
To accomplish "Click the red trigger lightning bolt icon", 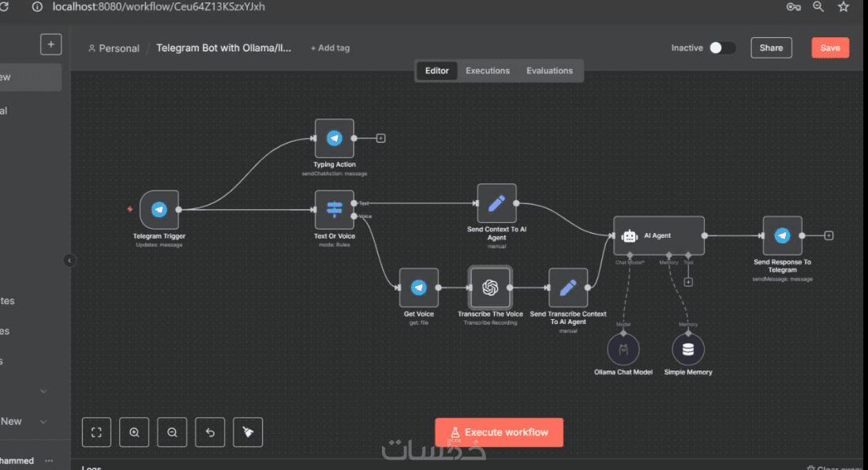I will pos(130,209).
